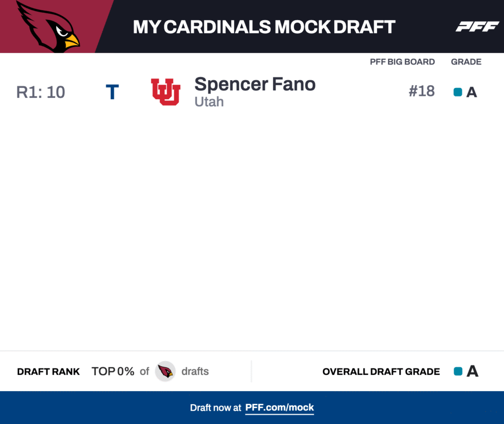The height and width of the screenshot is (424, 504).
Task: Click the Utah Utes team logo
Action: click(165, 92)
